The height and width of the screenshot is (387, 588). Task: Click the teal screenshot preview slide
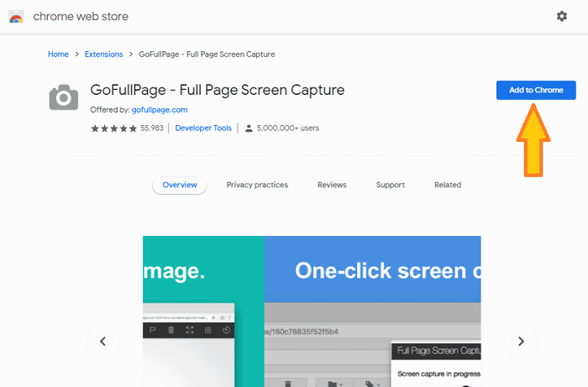(x=203, y=311)
